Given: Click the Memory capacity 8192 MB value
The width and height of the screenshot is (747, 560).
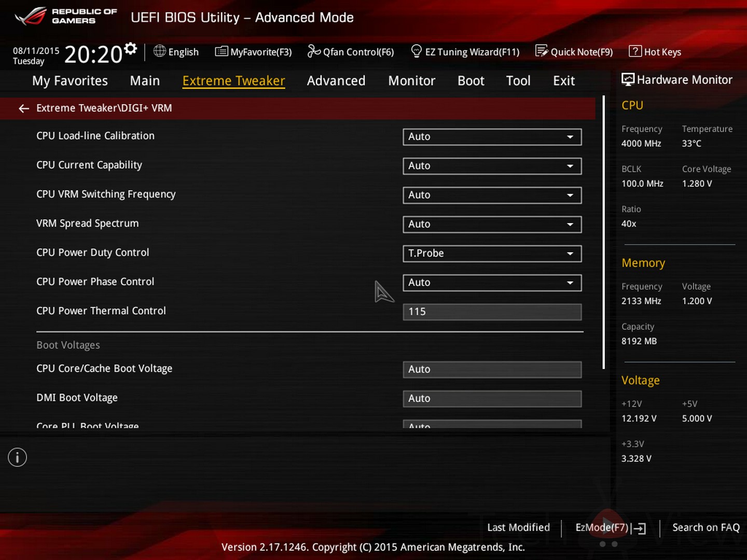Looking at the screenshot, I should point(639,341).
